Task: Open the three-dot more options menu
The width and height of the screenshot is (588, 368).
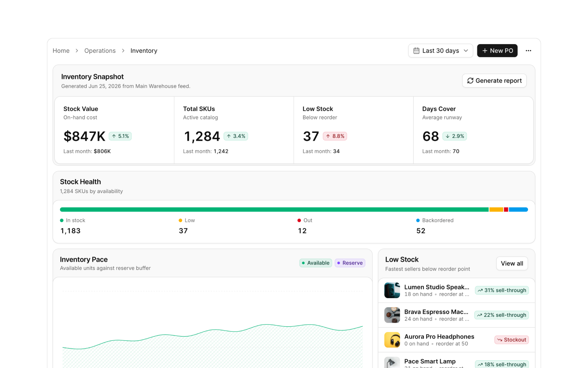Action: (x=528, y=51)
